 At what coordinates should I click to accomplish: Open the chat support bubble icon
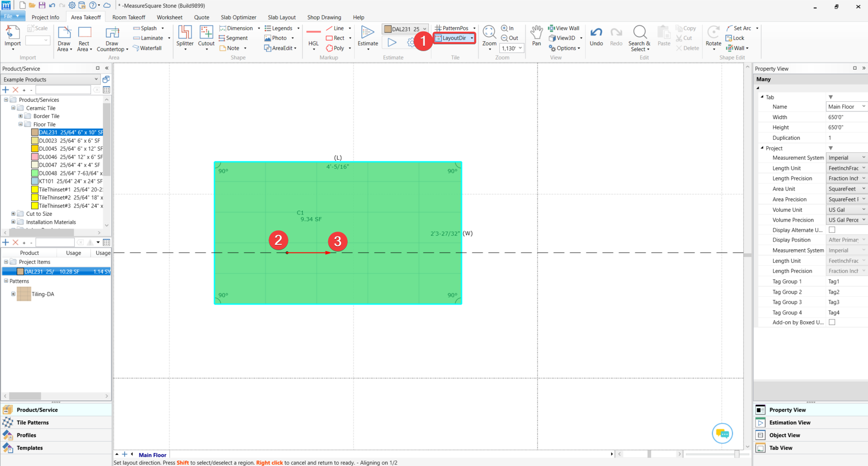(722, 433)
